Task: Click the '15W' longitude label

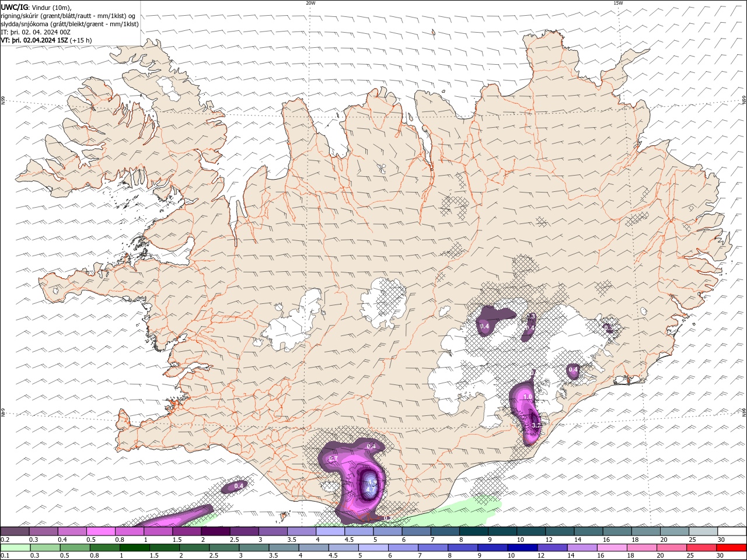Action: [x=619, y=3]
